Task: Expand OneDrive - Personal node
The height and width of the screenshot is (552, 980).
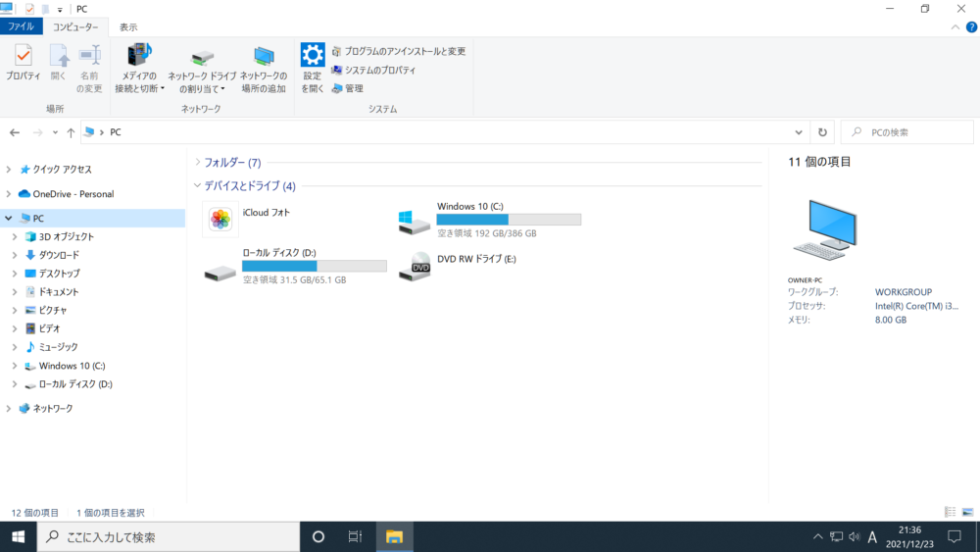Action: coord(9,194)
